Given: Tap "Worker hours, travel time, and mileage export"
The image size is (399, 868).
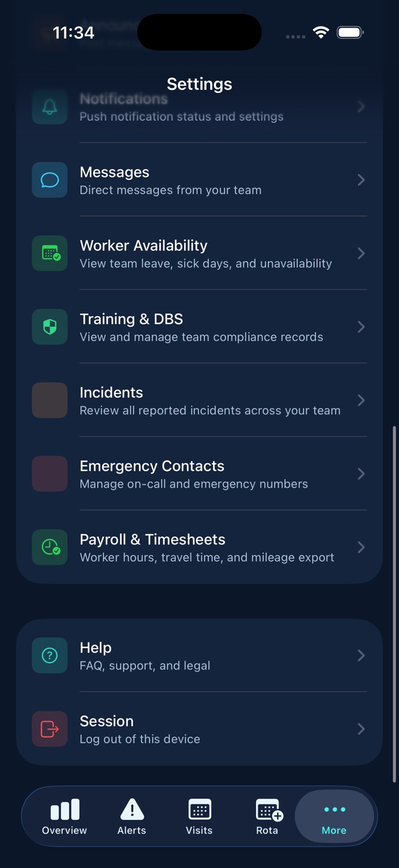Looking at the screenshot, I should [207, 557].
